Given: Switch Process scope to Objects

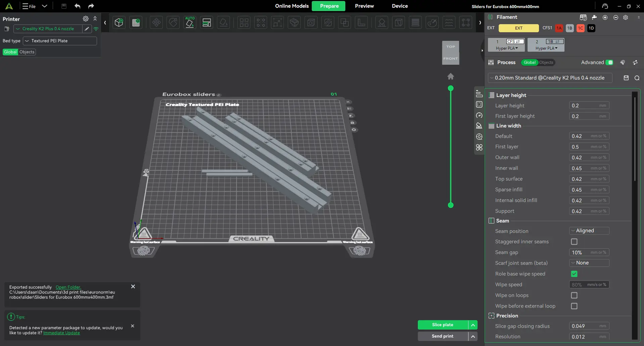Looking at the screenshot, I should [x=546, y=62].
